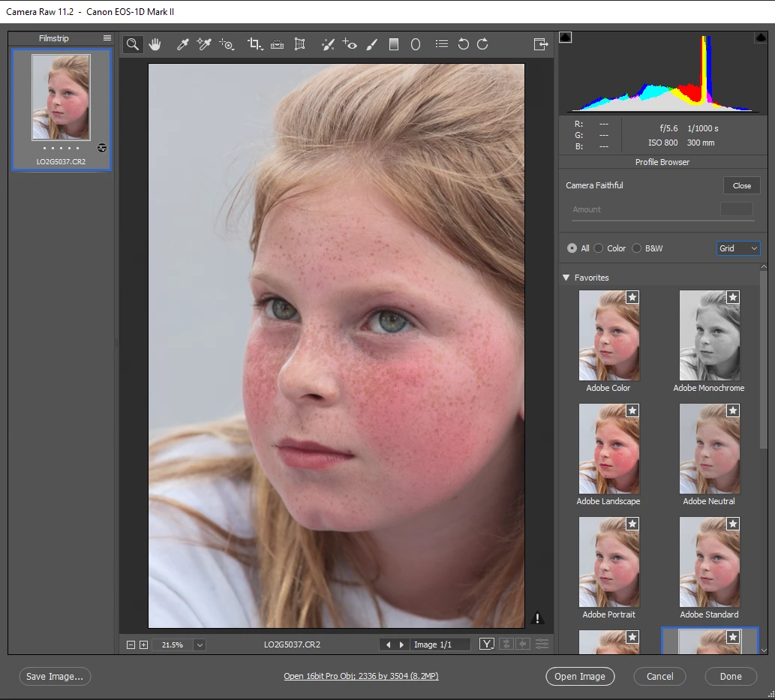Select the Graduated Filter tool
Viewport: 775px width, 700px height.
393,44
